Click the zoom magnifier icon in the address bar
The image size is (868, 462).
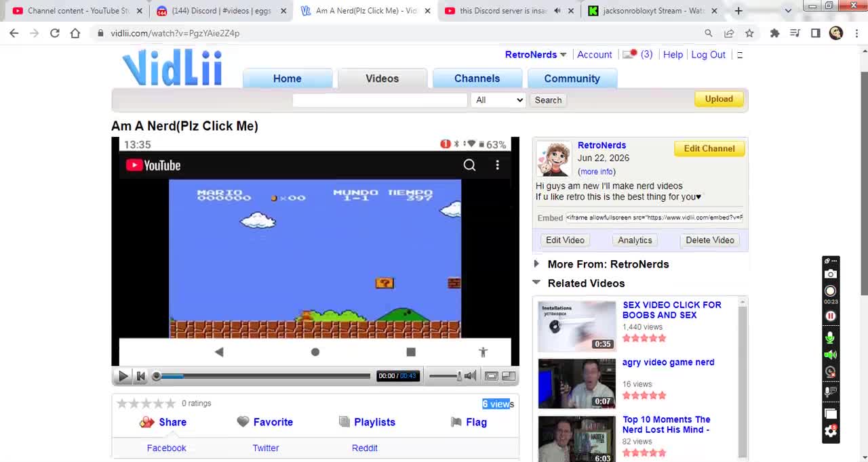click(x=709, y=33)
